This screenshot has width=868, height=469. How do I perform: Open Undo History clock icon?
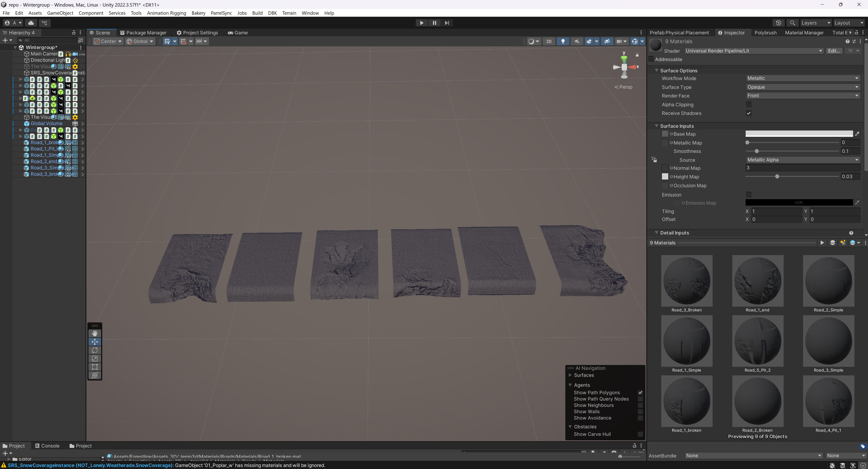coord(778,23)
